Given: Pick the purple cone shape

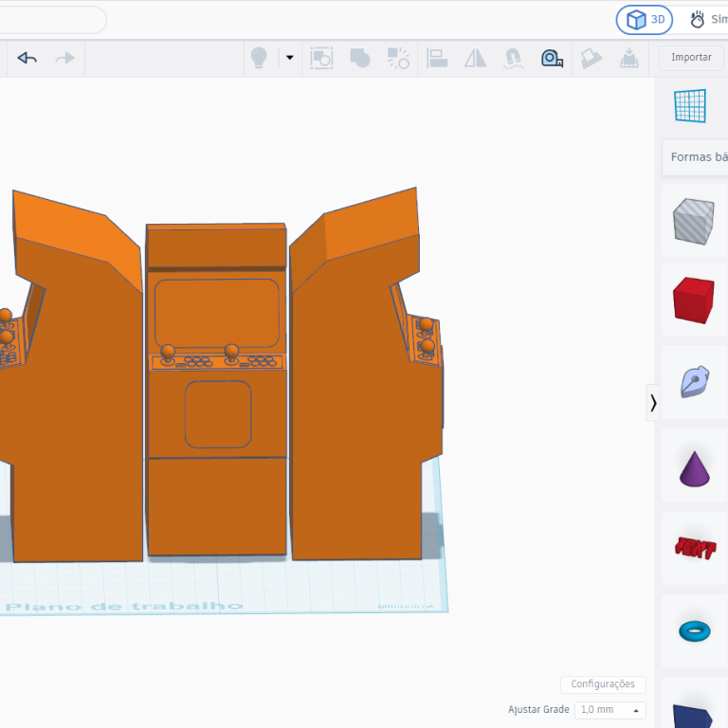Looking at the screenshot, I should coord(695,469).
